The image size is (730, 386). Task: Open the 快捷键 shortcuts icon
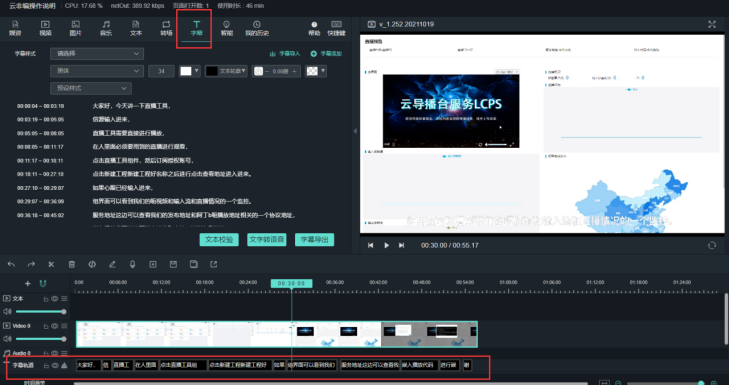coord(336,28)
